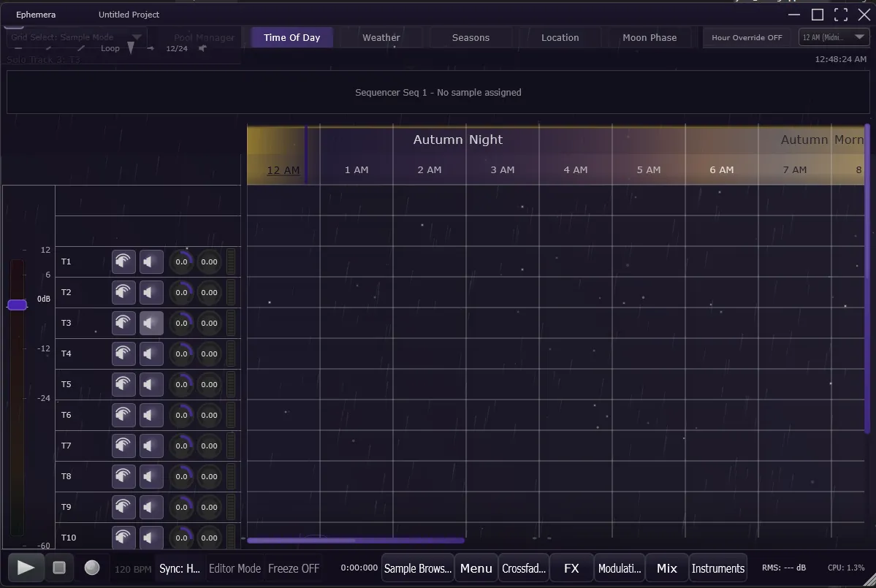Image resolution: width=876 pixels, height=588 pixels.
Task: Click the round Record button
Action: [x=92, y=568]
